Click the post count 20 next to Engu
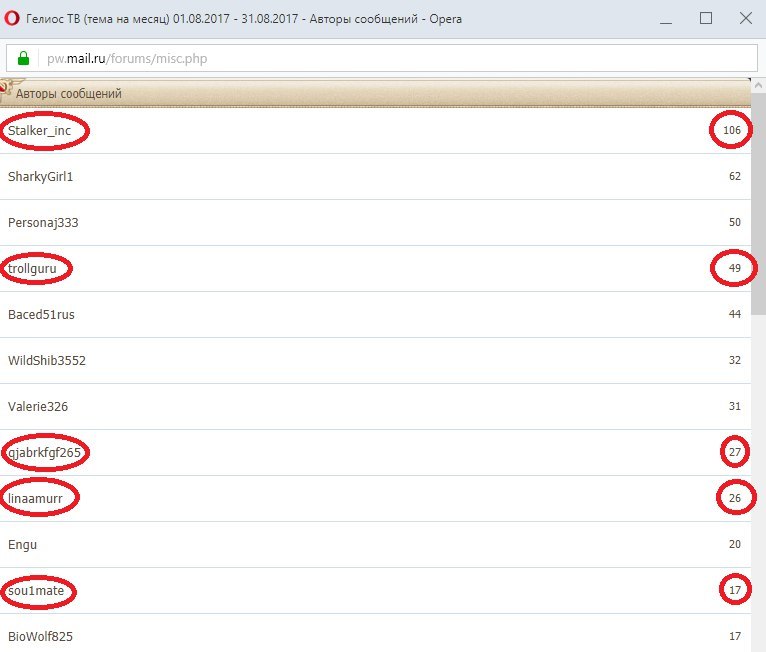The width and height of the screenshot is (766, 652). [735, 545]
